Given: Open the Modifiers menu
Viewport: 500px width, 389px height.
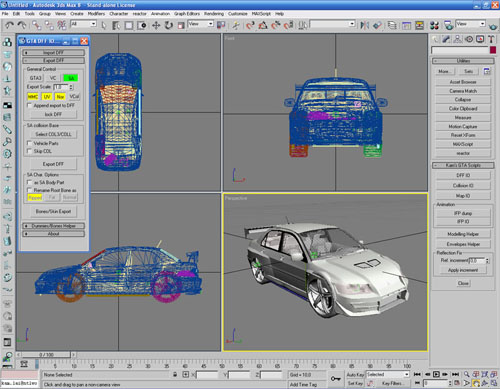Looking at the screenshot, I should pyautogui.click(x=96, y=14).
